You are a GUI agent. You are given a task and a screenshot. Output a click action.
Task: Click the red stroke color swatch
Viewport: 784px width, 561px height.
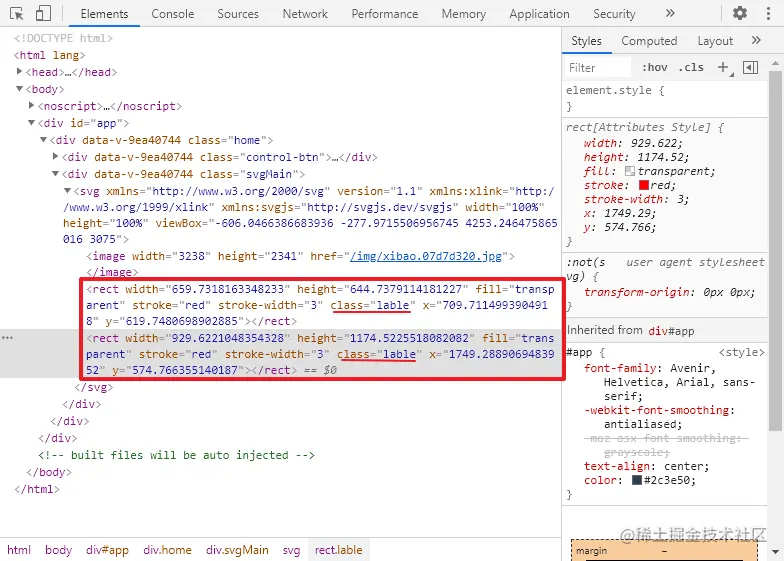pyautogui.click(x=644, y=185)
